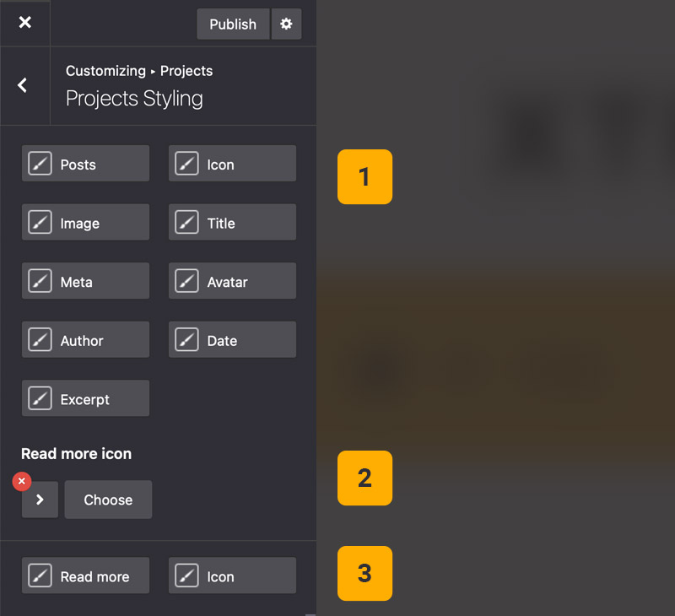Edit Excerpt styling
The height and width of the screenshot is (616, 675).
(85, 399)
